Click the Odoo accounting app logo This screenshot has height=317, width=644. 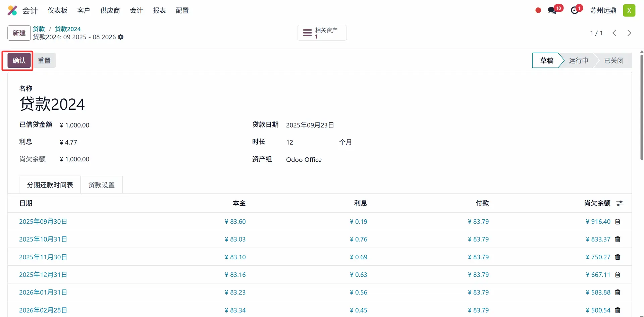[x=12, y=10]
